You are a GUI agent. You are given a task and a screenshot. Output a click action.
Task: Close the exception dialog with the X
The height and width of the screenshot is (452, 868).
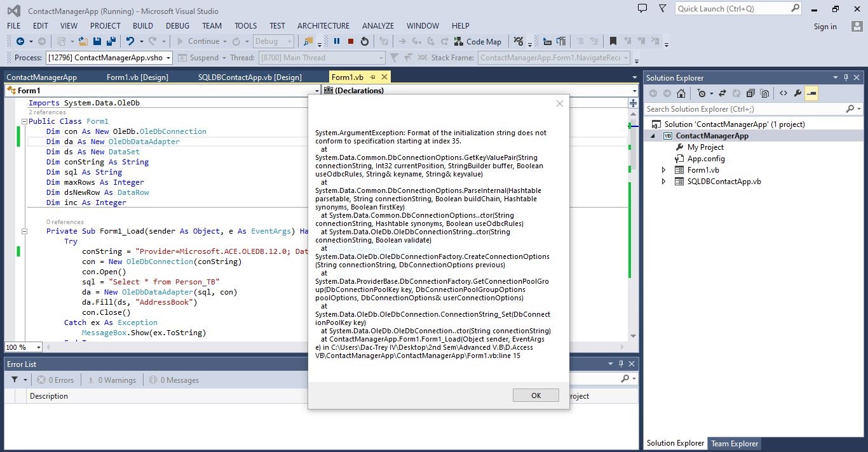tap(560, 103)
